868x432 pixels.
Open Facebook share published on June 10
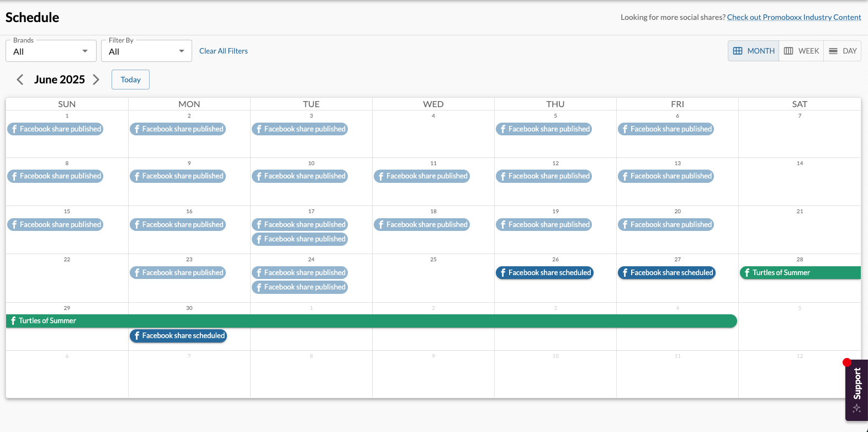pyautogui.click(x=300, y=176)
